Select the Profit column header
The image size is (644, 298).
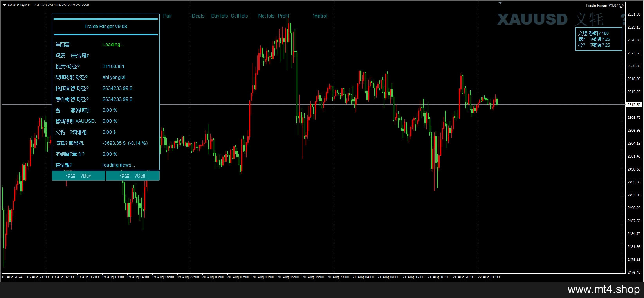(283, 16)
